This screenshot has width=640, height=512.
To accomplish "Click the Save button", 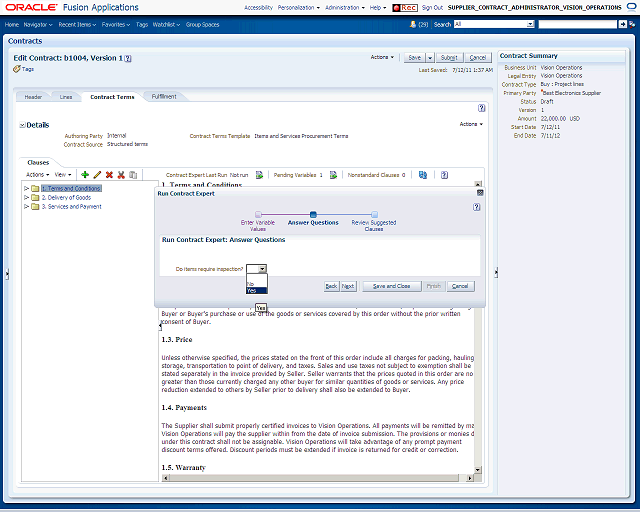I will click(x=415, y=58).
